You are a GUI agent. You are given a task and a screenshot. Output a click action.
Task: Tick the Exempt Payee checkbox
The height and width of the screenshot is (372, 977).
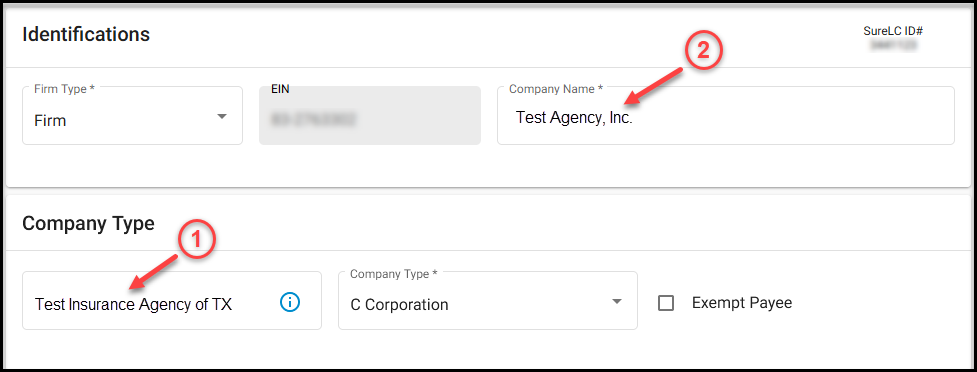666,303
